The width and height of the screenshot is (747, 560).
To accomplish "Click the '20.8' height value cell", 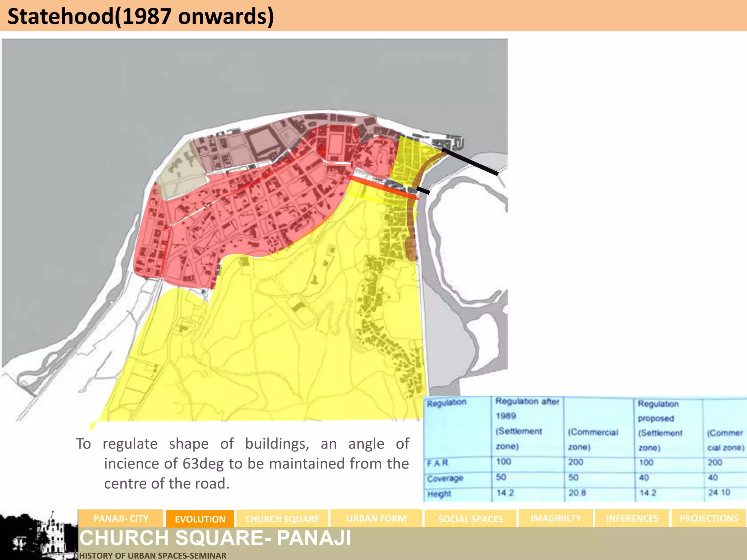I will pos(577,493).
